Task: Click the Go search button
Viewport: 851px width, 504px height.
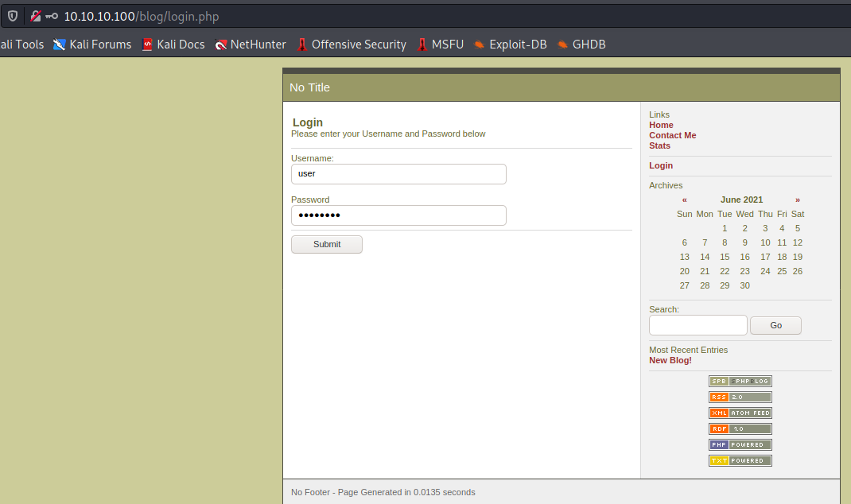Action: pos(775,325)
